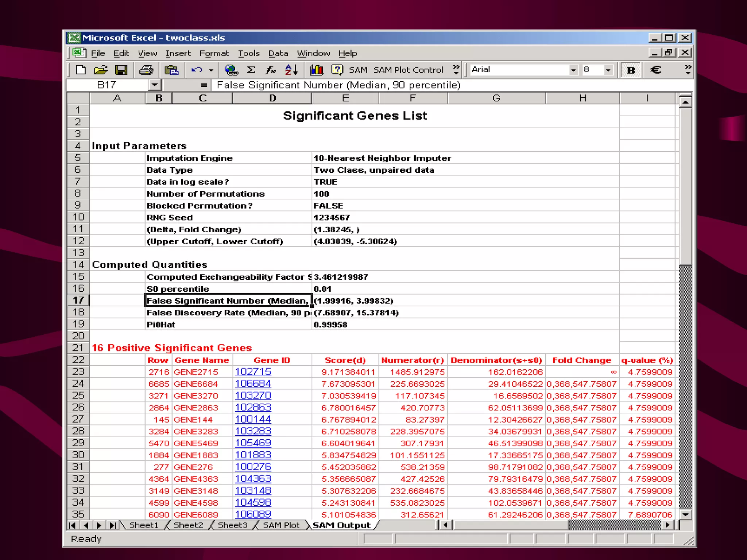
Task: Open the Paste Function fx icon
Action: 270,70
